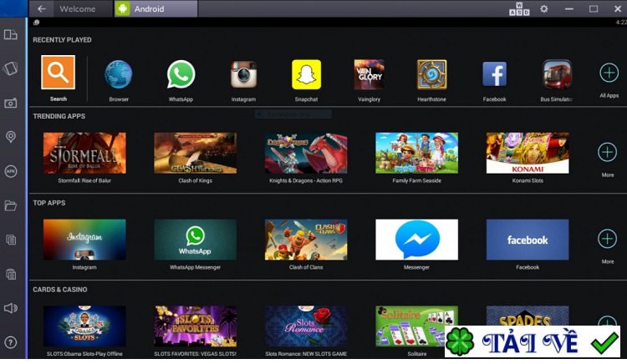
Task: Open Family Farm Seaside thumbnail
Action: point(416,153)
